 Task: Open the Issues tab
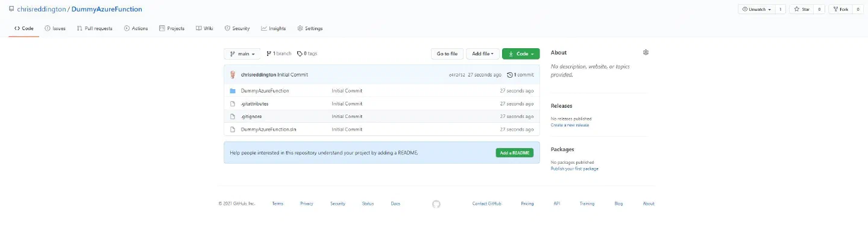pyautogui.click(x=55, y=28)
